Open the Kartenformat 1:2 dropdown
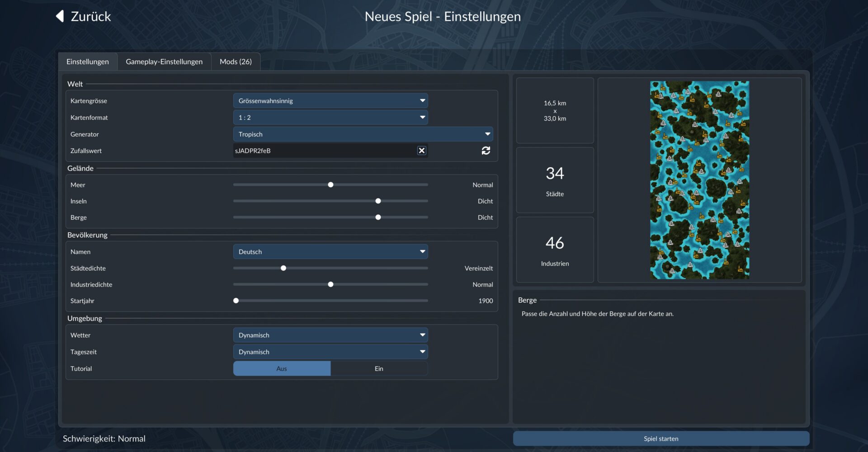The width and height of the screenshot is (868, 452). [x=330, y=118]
